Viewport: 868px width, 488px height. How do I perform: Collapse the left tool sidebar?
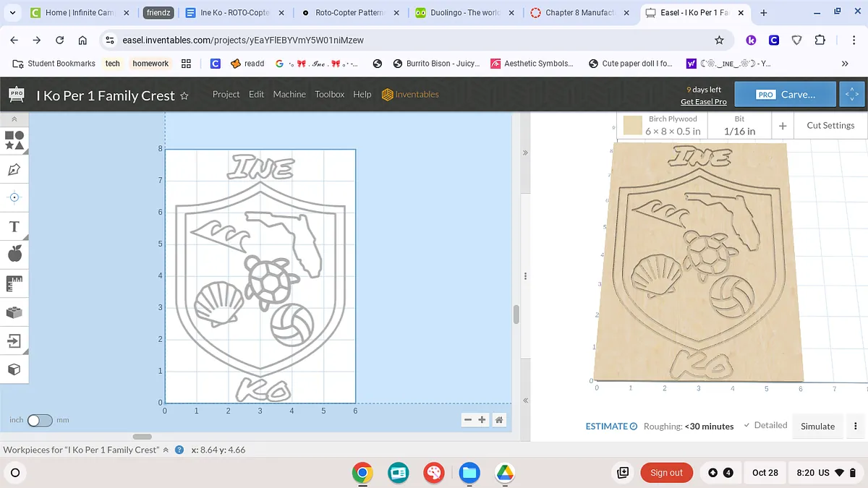click(x=14, y=119)
